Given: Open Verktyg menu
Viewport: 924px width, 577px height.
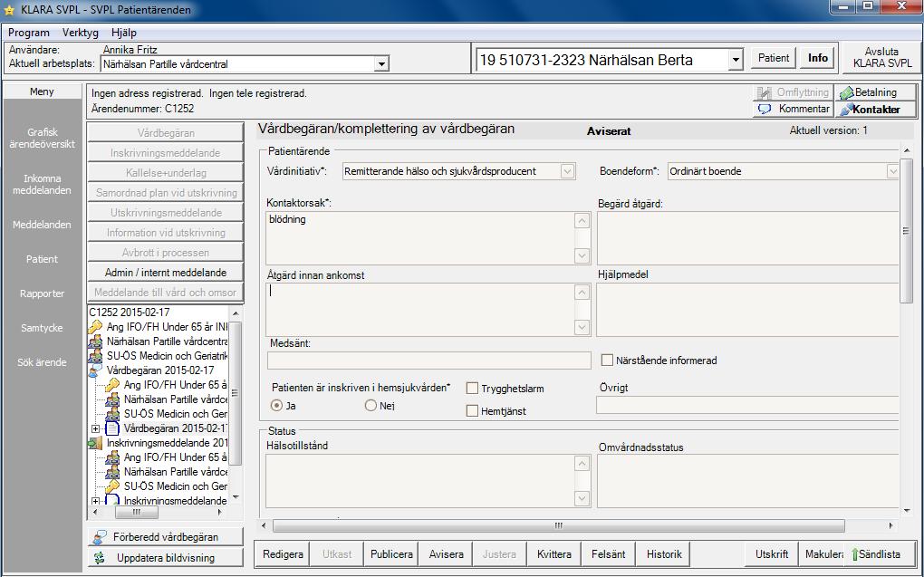Looking at the screenshot, I should 80,33.
